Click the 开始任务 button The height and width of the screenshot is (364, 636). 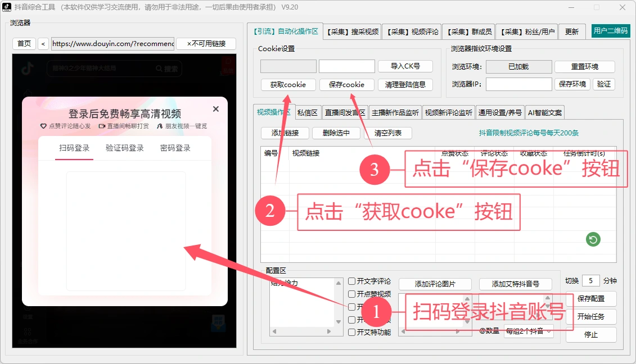coord(591,317)
